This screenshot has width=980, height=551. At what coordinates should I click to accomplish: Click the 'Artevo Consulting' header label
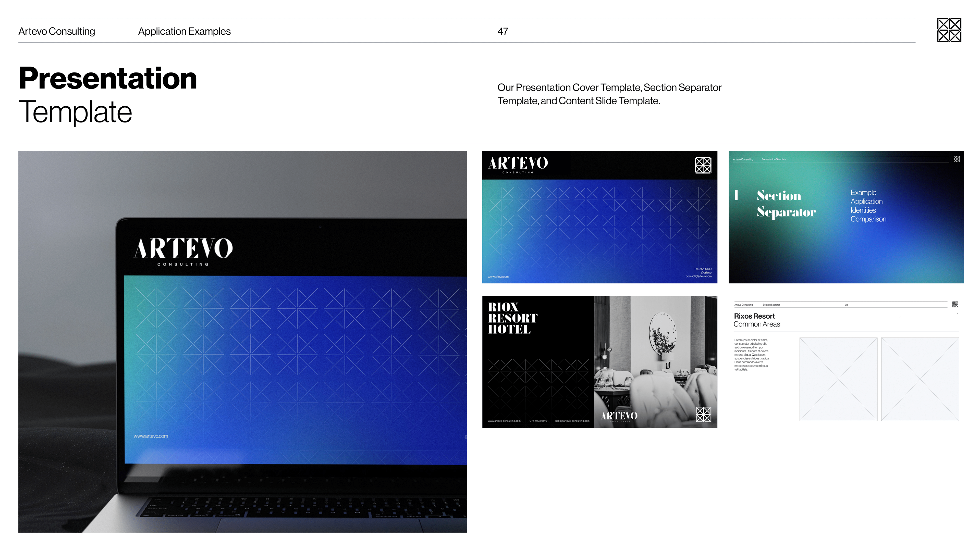(57, 31)
